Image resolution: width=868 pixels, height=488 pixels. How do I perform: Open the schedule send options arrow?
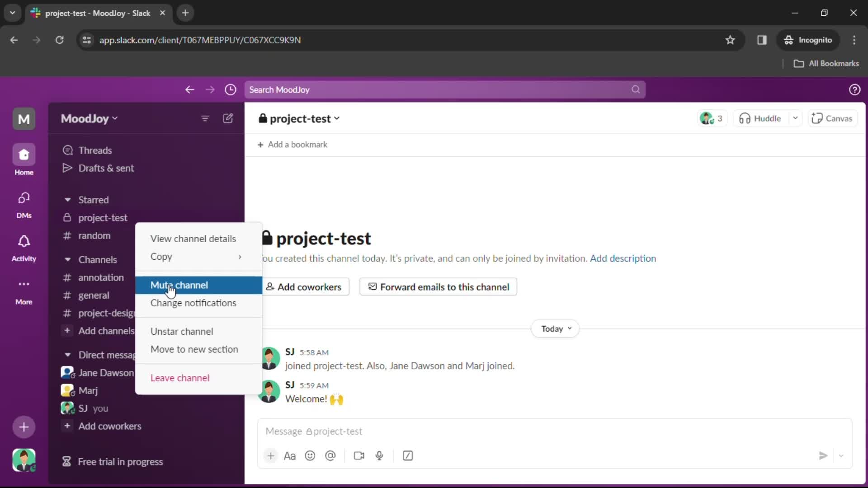841,455
